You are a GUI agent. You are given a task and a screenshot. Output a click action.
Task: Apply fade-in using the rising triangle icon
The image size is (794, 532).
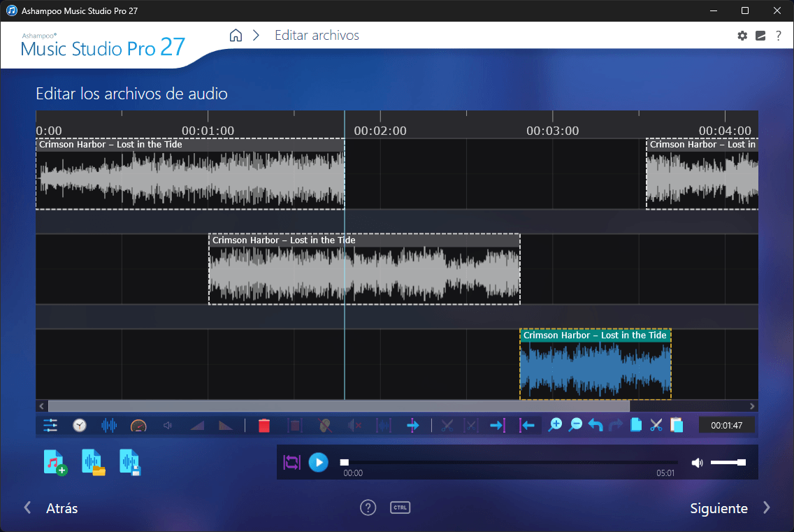(198, 426)
